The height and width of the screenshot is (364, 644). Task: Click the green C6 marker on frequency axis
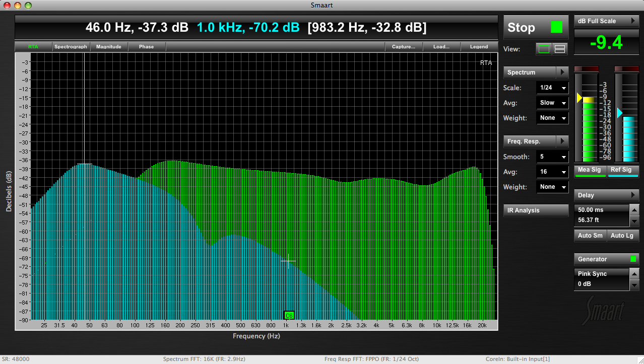tap(289, 316)
